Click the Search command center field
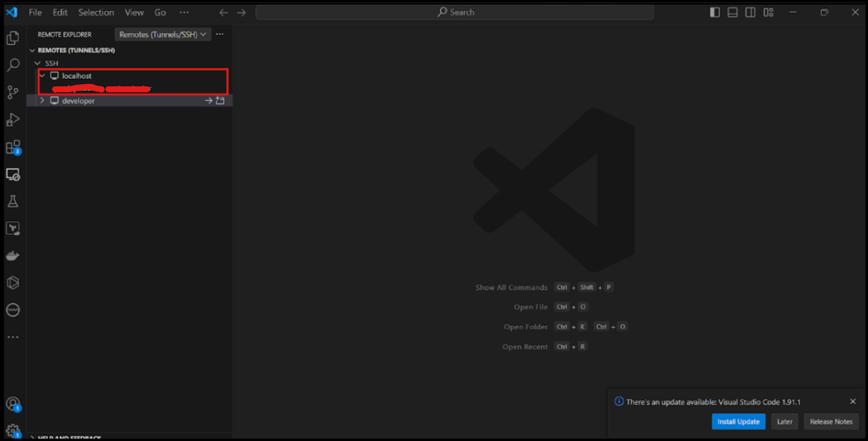This screenshot has width=868, height=441. click(455, 12)
